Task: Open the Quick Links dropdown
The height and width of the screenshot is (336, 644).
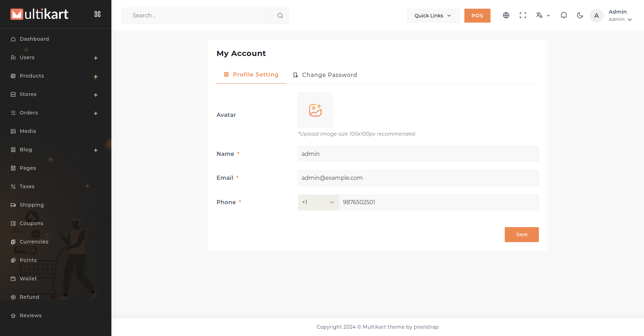Action: pyautogui.click(x=433, y=16)
